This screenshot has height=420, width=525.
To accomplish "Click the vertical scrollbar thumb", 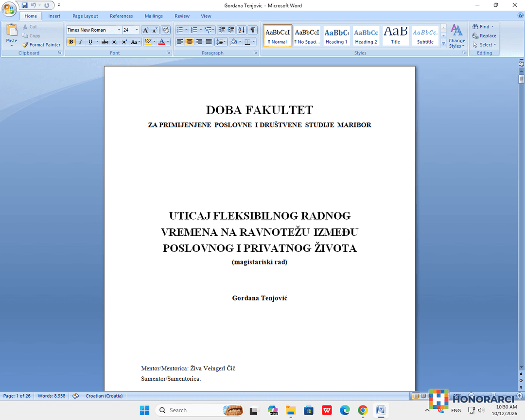I will 521,79.
